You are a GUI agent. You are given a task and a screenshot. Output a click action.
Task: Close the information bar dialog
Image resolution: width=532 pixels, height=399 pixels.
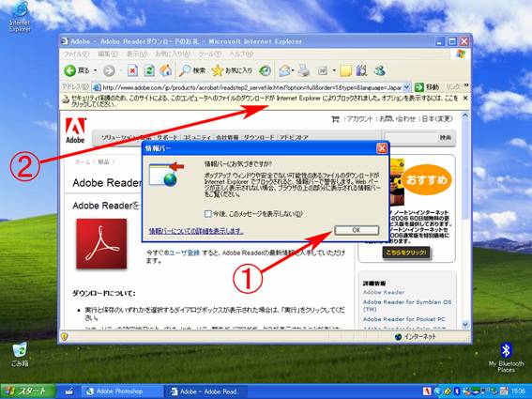pos(382,148)
